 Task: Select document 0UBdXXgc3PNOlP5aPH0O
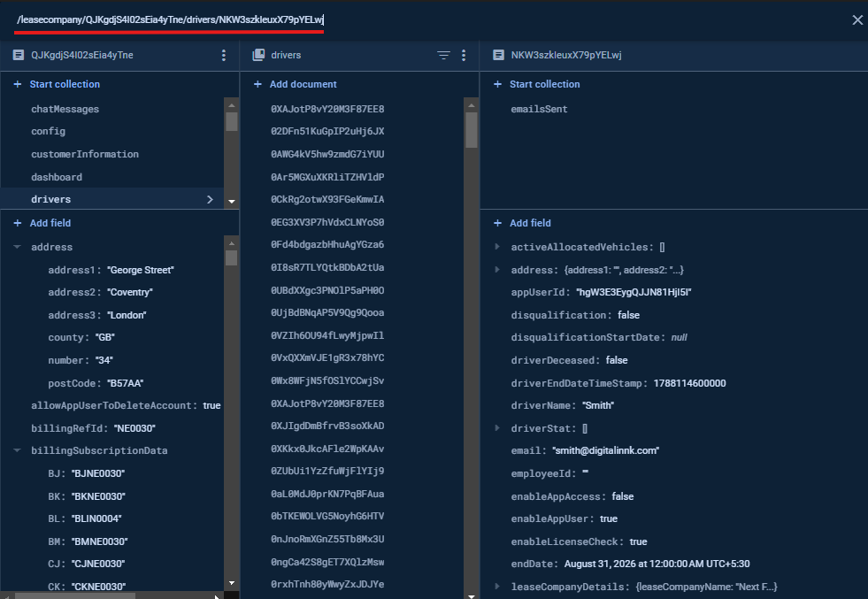coord(327,290)
